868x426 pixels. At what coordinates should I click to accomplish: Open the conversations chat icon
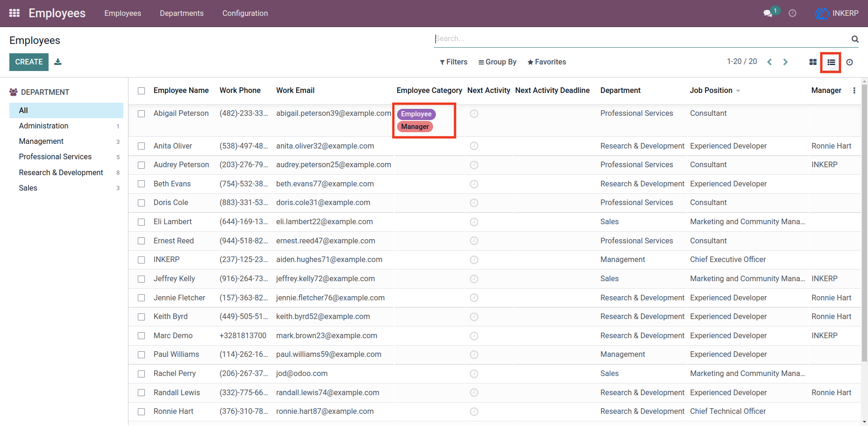(x=768, y=13)
